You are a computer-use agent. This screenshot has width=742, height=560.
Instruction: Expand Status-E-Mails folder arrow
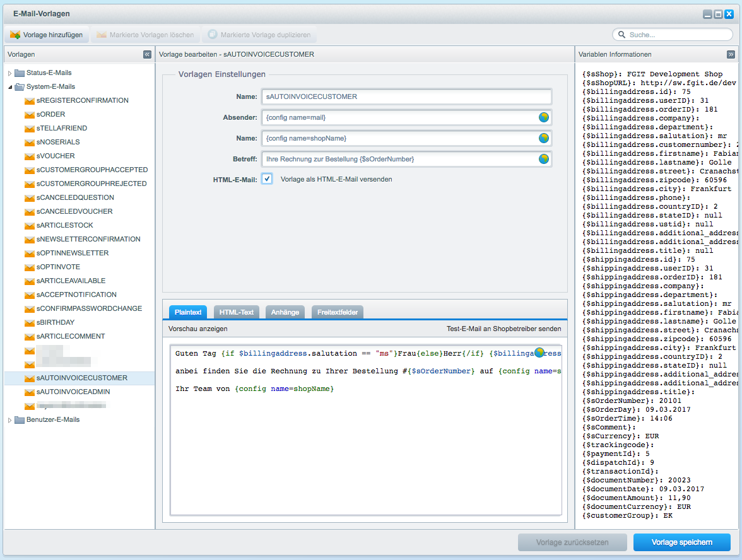pyautogui.click(x=9, y=73)
